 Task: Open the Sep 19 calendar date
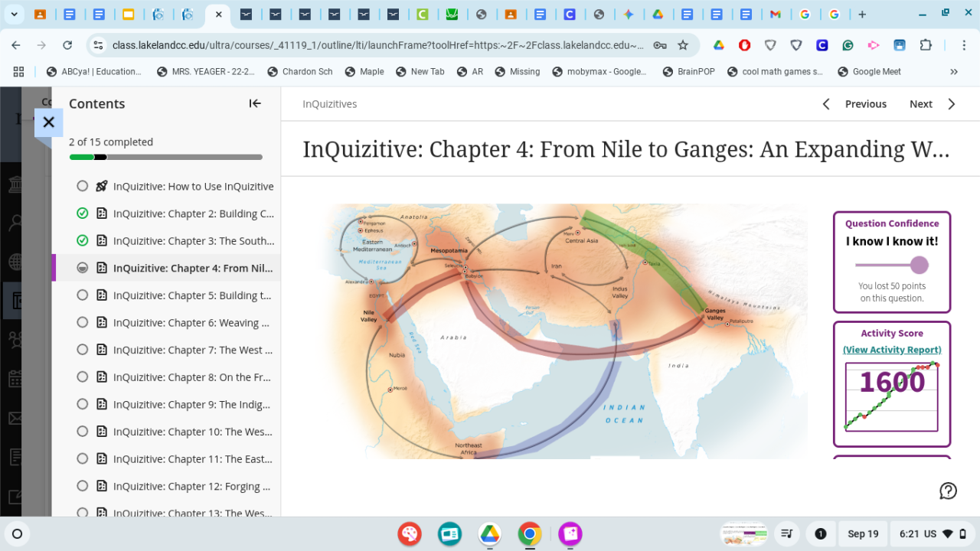click(863, 533)
